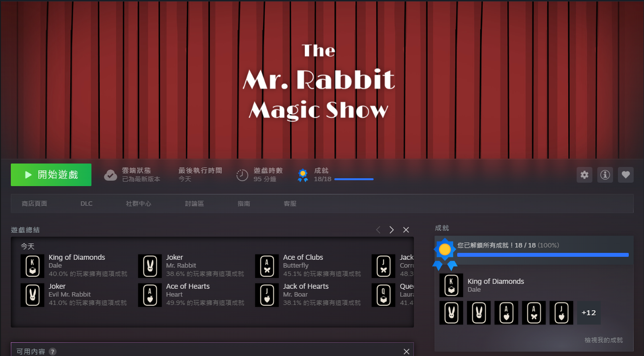The height and width of the screenshot is (356, 644).
Task: Click King of Diamonds icon in 遊戲總結
Action: tap(32, 266)
